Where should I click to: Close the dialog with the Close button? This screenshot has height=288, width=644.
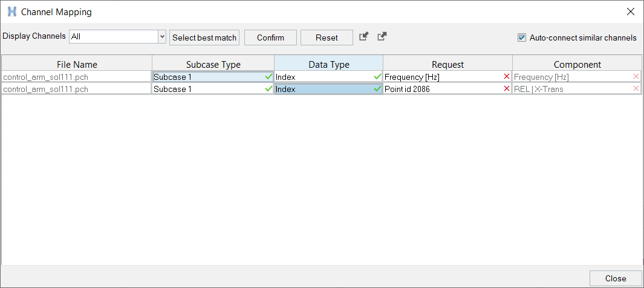615,278
